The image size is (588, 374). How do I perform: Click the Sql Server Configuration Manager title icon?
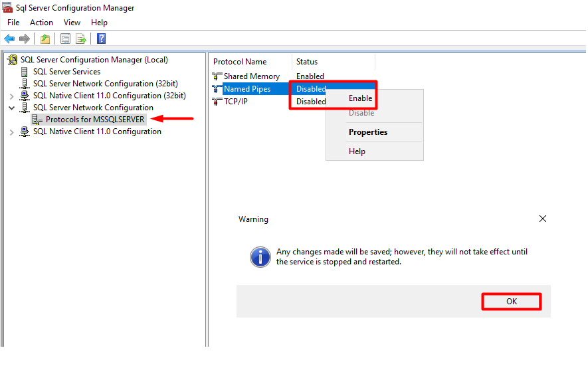tap(7, 7)
